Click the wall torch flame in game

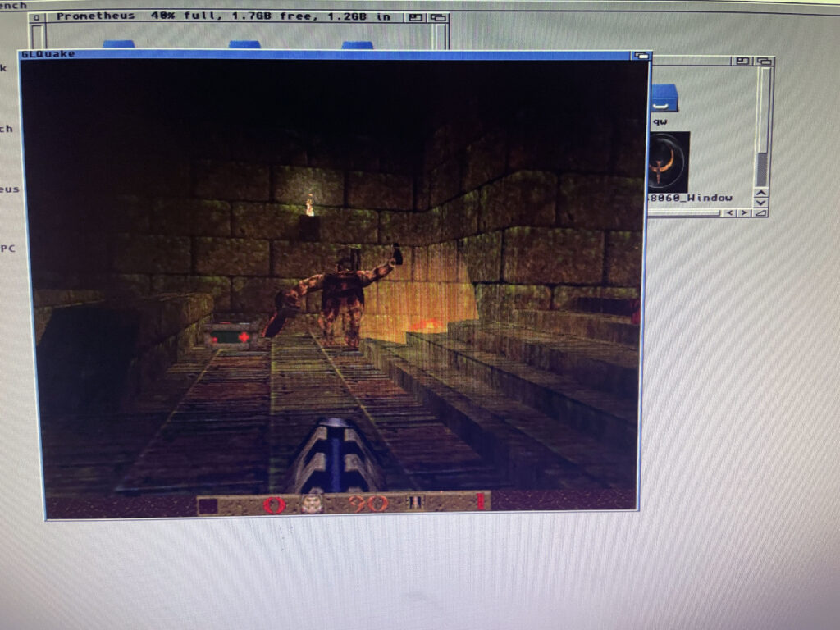(x=310, y=205)
